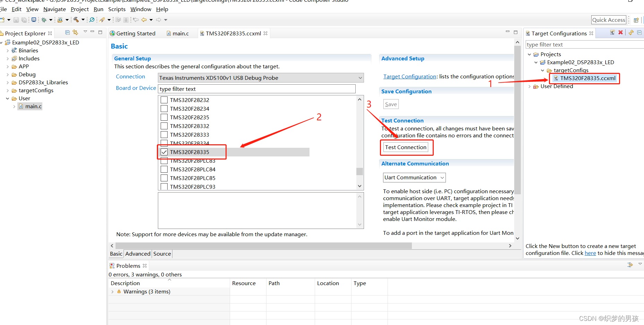
Task: Collapse the targetConfigs tree under Example02_DSP2833x_LED
Action: 543,70
